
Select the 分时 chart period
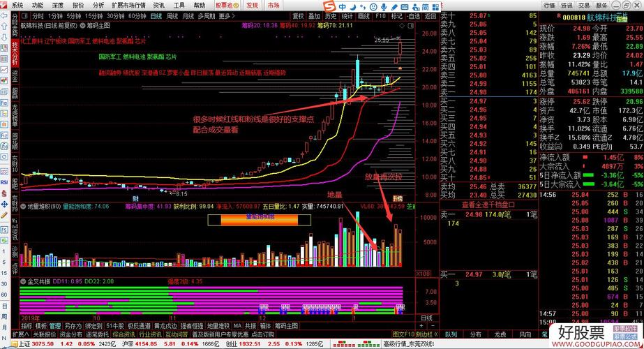(38, 16)
